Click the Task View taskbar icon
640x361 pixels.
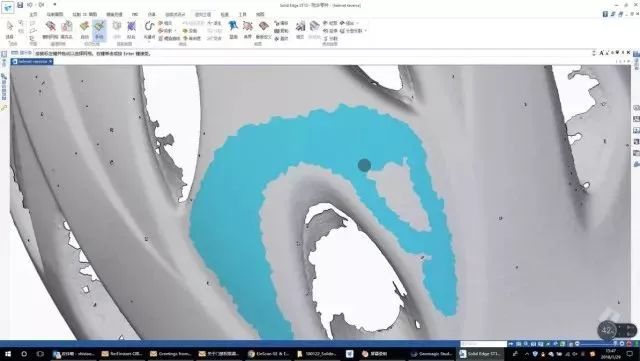click(x=40, y=354)
